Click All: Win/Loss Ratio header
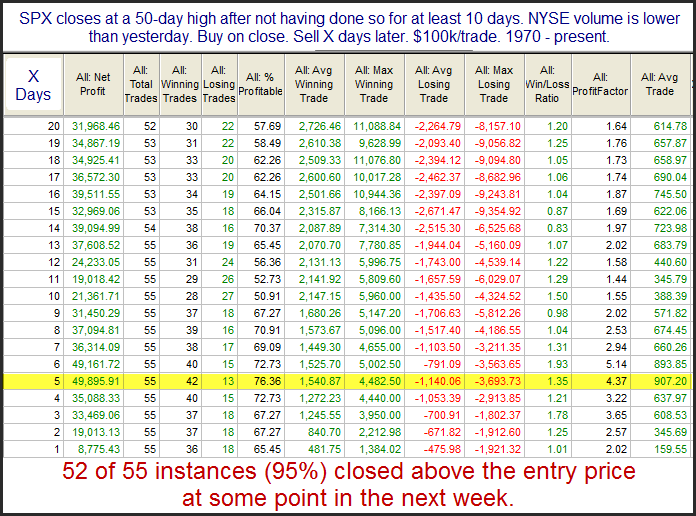Image resolution: width=696 pixels, height=516 pixels. tap(547, 84)
